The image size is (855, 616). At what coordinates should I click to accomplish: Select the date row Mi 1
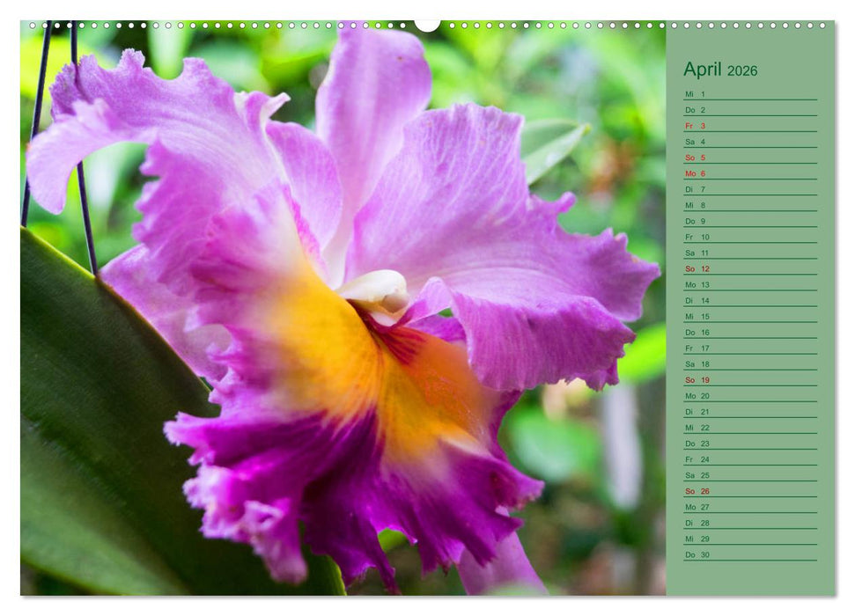click(x=748, y=93)
